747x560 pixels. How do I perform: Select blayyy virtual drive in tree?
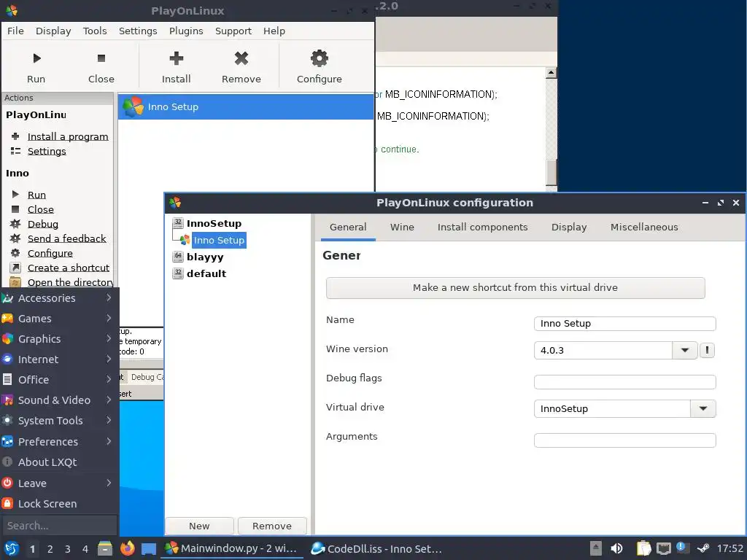coord(205,257)
